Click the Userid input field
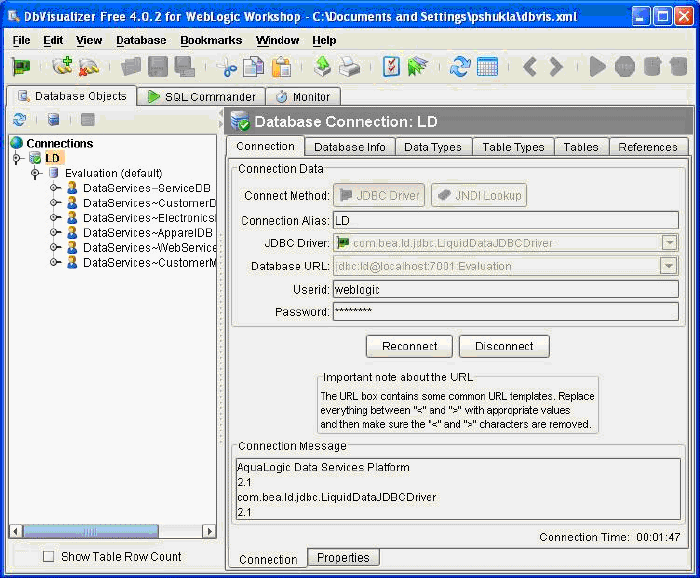Viewport: 700px width, 578px height. [506, 289]
